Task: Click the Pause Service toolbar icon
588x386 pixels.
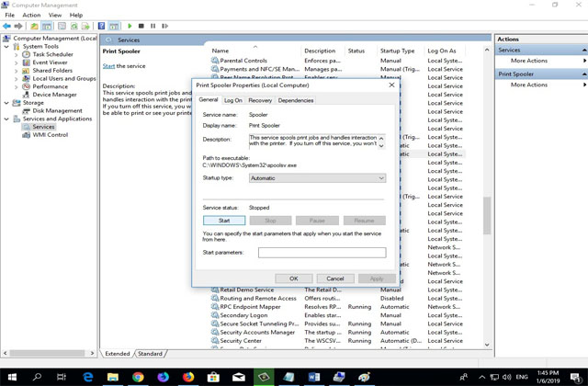Action: [153, 26]
